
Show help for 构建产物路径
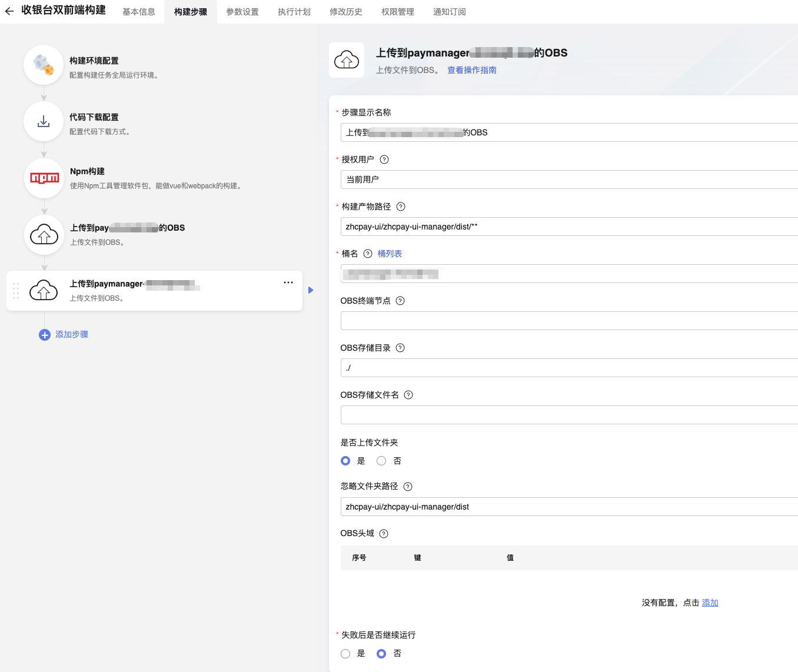(x=401, y=207)
